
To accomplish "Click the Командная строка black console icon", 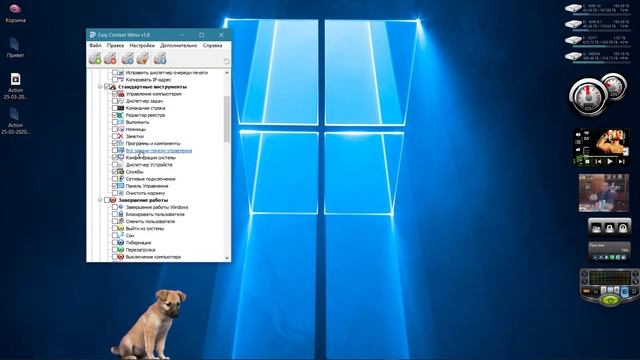I will [120, 108].
